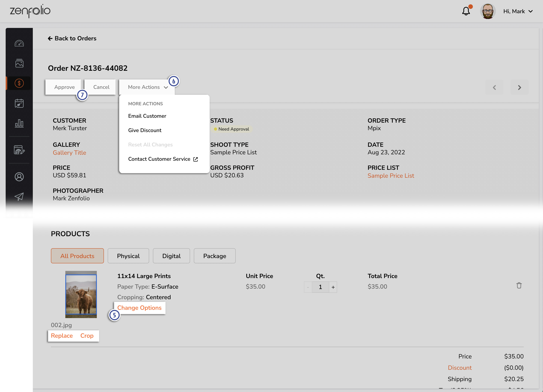This screenshot has height=392, width=543.
Task: Switch to the Package tab
Action: click(x=215, y=256)
